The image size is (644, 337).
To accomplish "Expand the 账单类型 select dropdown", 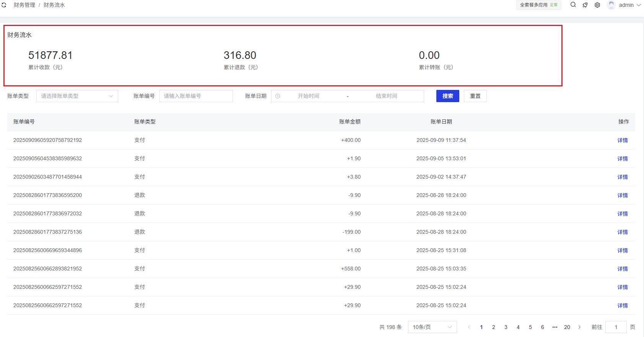I will coord(77,96).
